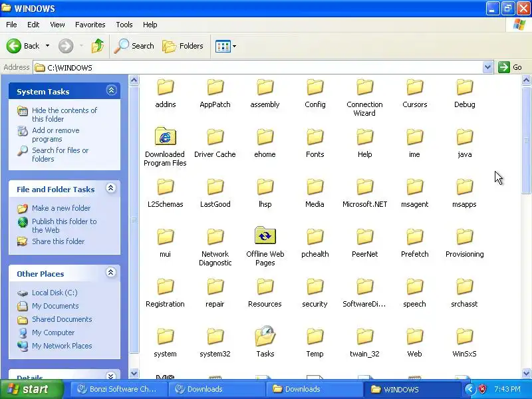Go up one folder level

tap(98, 46)
